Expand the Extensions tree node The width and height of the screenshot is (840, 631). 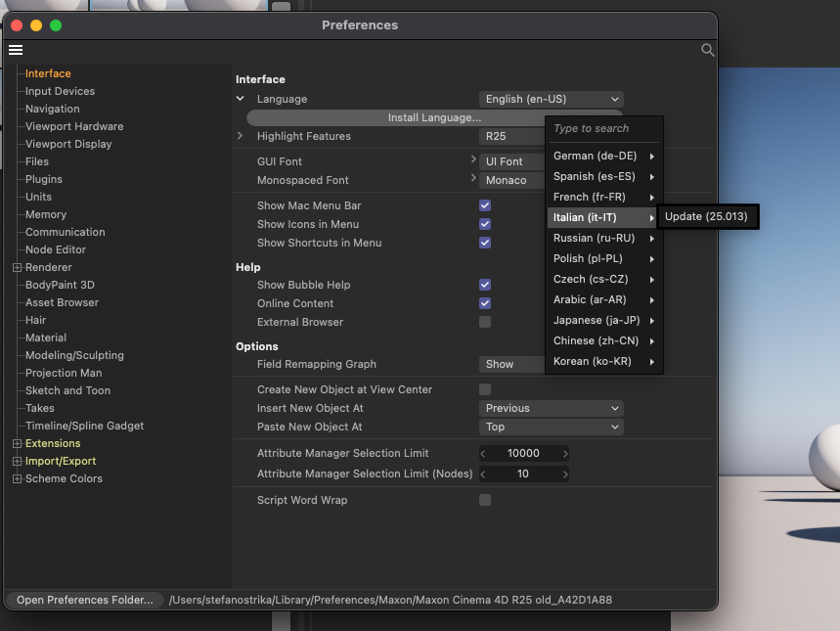pos(18,443)
